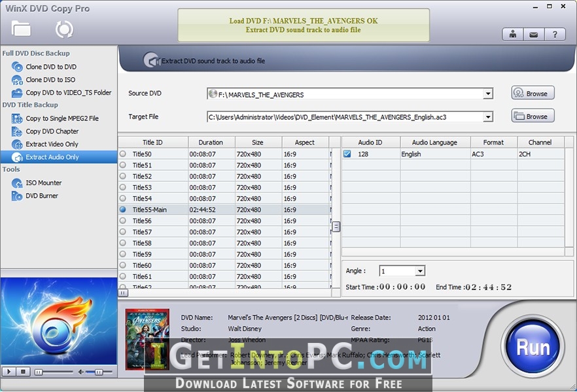The height and width of the screenshot is (392, 577).
Task: Switch to Extract Video Only mode
Action: pos(52,144)
